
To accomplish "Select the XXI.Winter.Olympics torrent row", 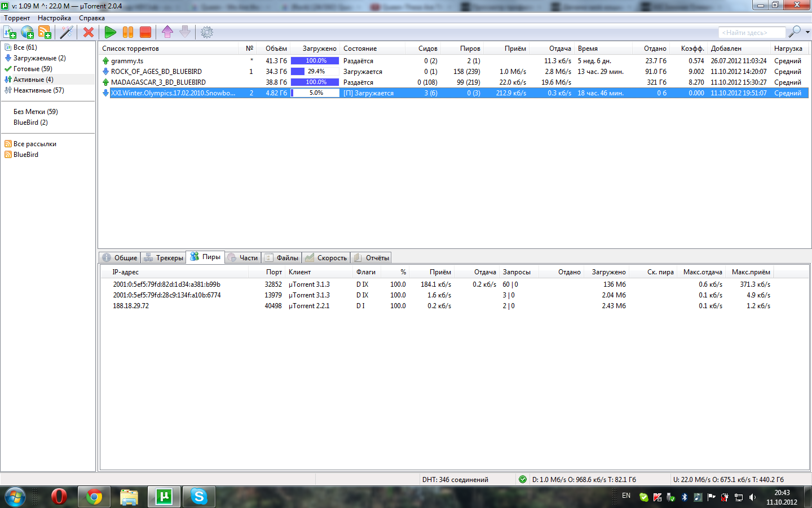I will (x=454, y=93).
